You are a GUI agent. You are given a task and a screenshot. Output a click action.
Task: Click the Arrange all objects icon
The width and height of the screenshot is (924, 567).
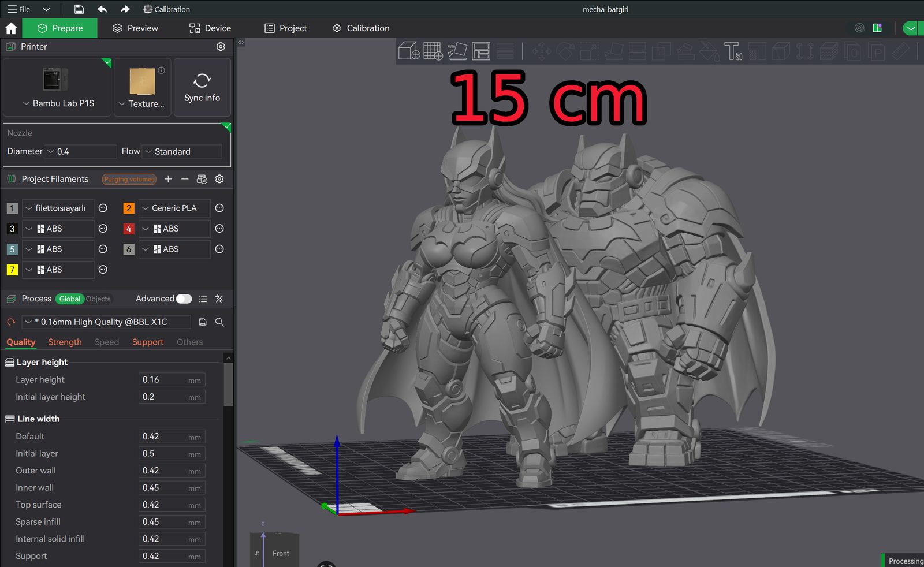click(480, 51)
